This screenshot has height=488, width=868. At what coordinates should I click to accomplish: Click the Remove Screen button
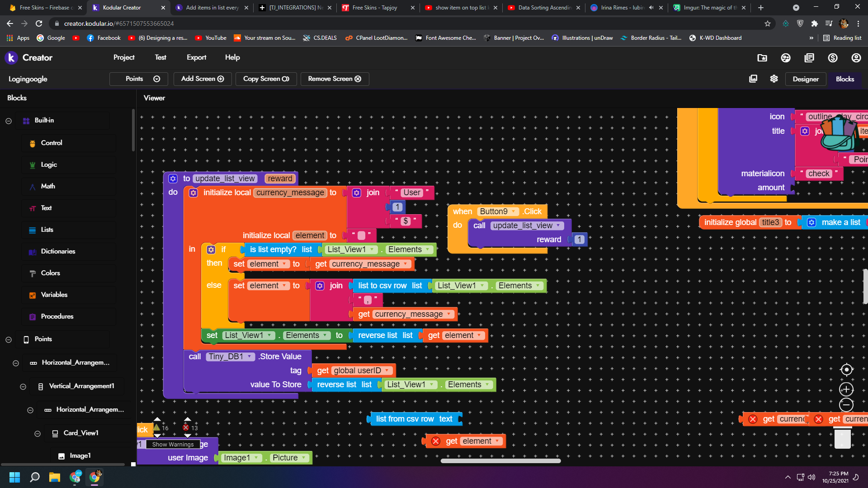(335, 79)
